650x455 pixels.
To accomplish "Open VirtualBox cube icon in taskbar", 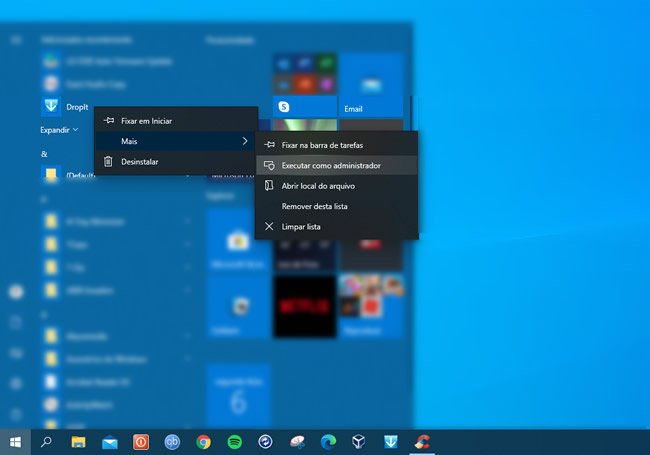I will click(x=359, y=441).
